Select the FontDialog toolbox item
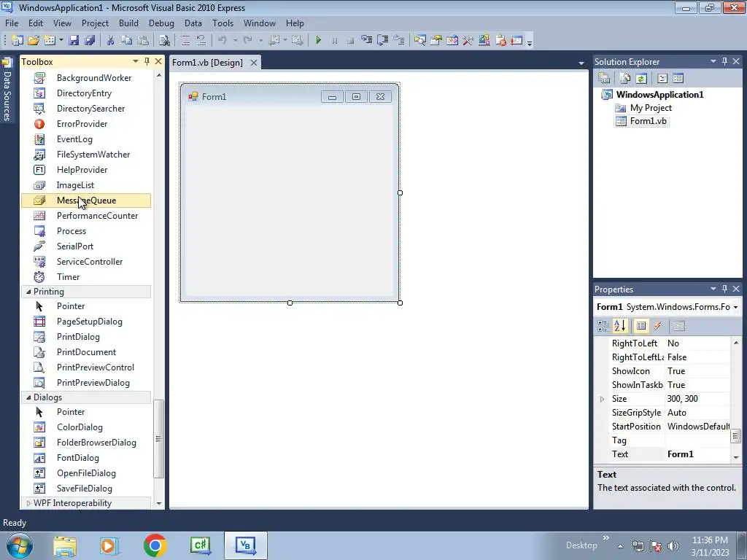The height and width of the screenshot is (560, 747). pos(86,458)
